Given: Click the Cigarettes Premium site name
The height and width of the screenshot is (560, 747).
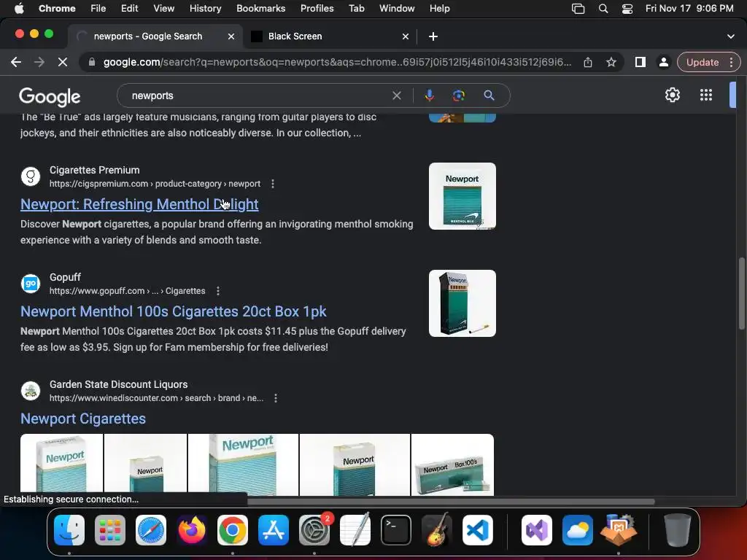Looking at the screenshot, I should pyautogui.click(x=94, y=170).
